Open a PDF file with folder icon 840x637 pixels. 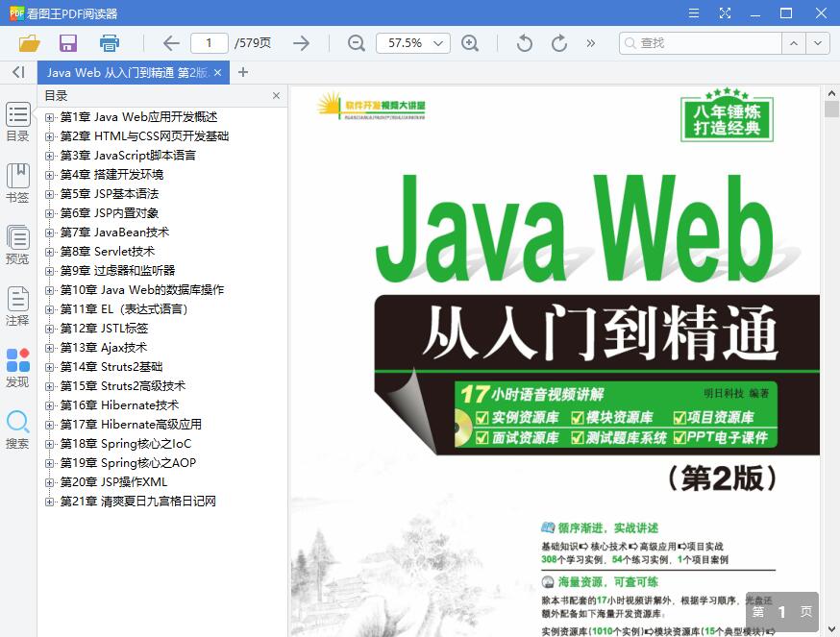tap(30, 43)
